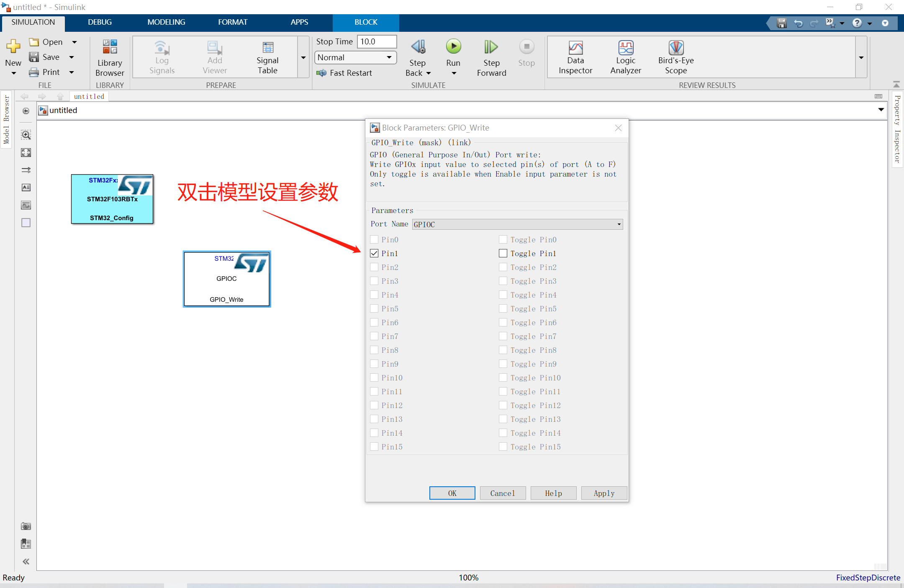Click the Step Forward icon

coord(491,47)
